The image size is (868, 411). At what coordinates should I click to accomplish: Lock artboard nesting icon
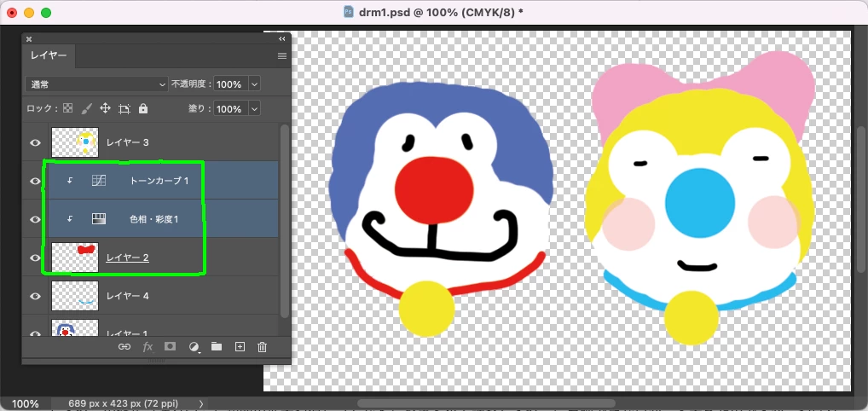click(x=124, y=108)
